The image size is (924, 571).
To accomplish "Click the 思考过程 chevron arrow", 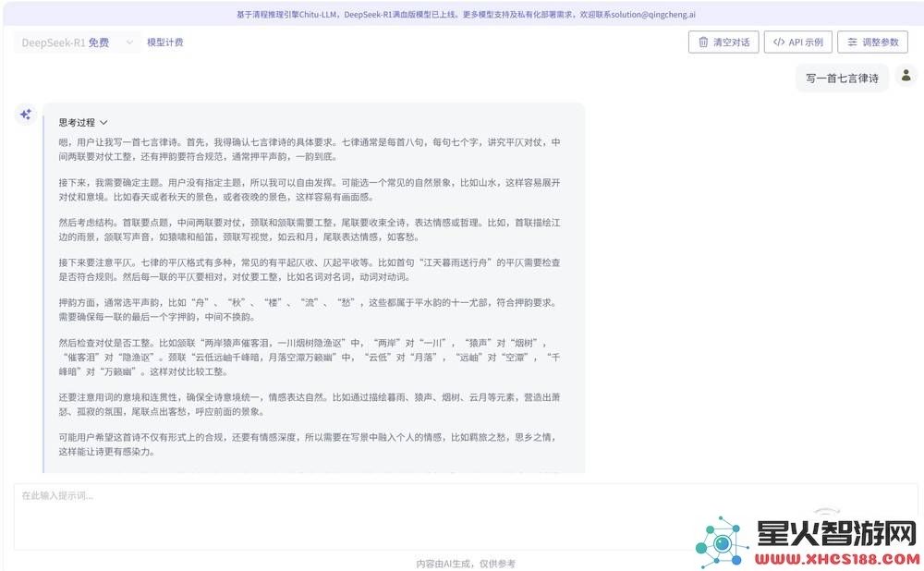I will tap(103, 123).
